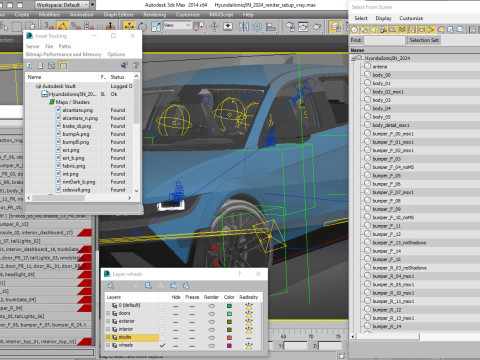Toggle current-layer checkbox for interior layer
480x360 pixels.
click(x=162, y=330)
